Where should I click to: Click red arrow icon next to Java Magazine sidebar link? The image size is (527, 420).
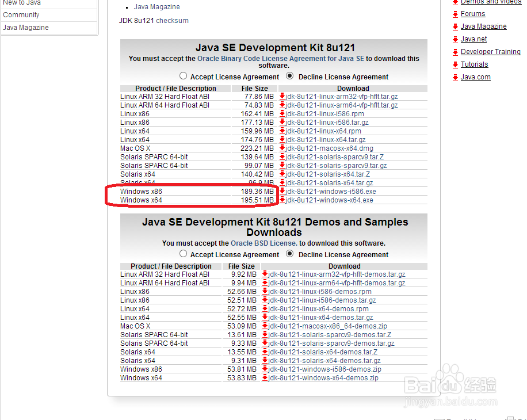click(456, 27)
